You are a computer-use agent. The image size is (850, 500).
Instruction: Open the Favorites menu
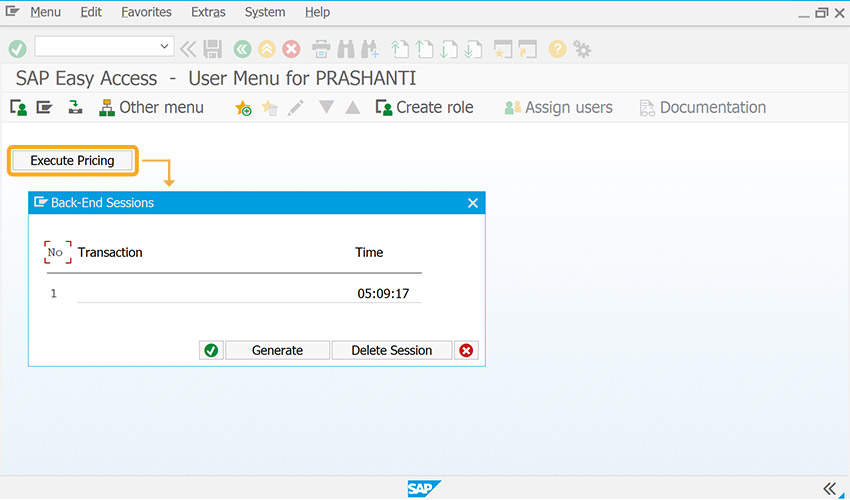point(146,12)
